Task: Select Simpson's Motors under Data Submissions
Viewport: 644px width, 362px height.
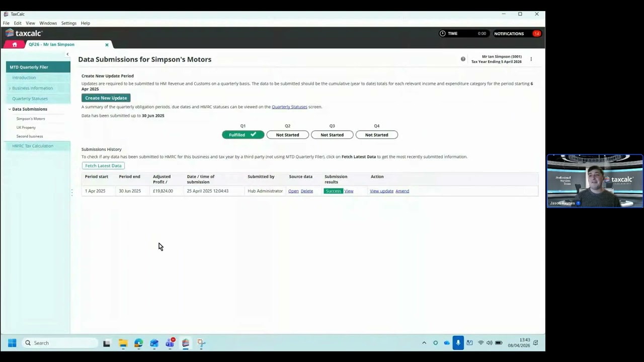Action: pos(31,119)
